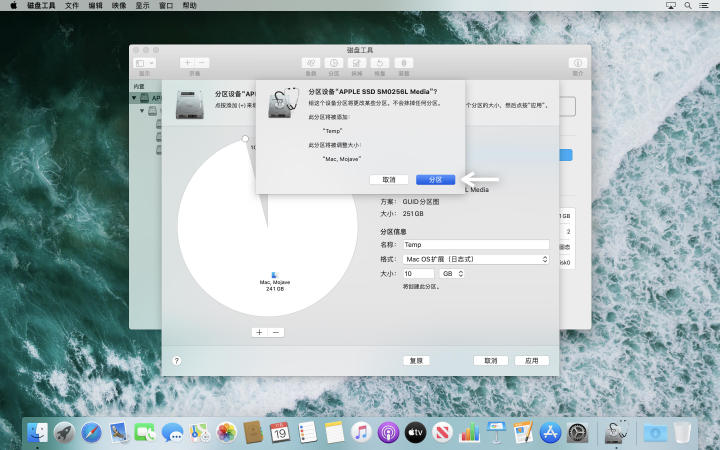Click the partition name field containing Temp
720x450 pixels.
pyautogui.click(x=476, y=245)
